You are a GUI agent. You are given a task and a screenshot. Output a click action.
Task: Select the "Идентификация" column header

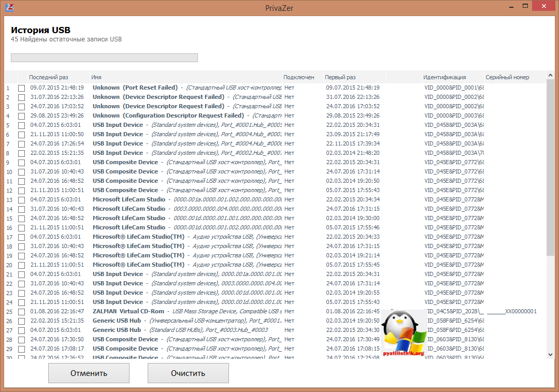pos(444,77)
